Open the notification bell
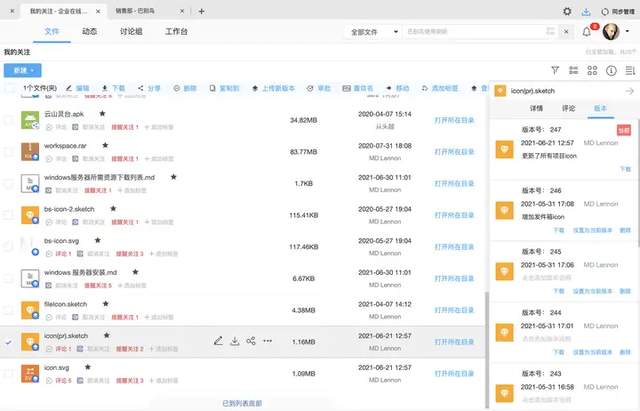The image size is (640, 411). click(587, 32)
